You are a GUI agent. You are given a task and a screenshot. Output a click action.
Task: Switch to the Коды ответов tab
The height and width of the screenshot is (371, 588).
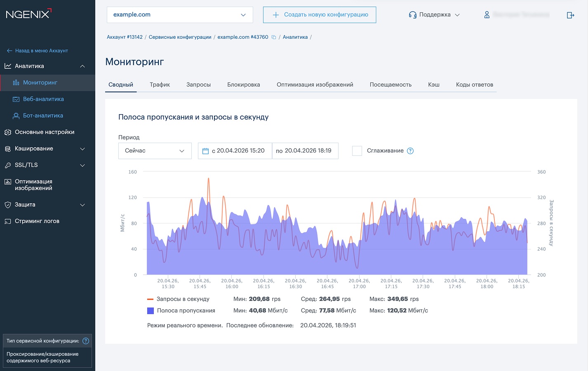point(474,85)
